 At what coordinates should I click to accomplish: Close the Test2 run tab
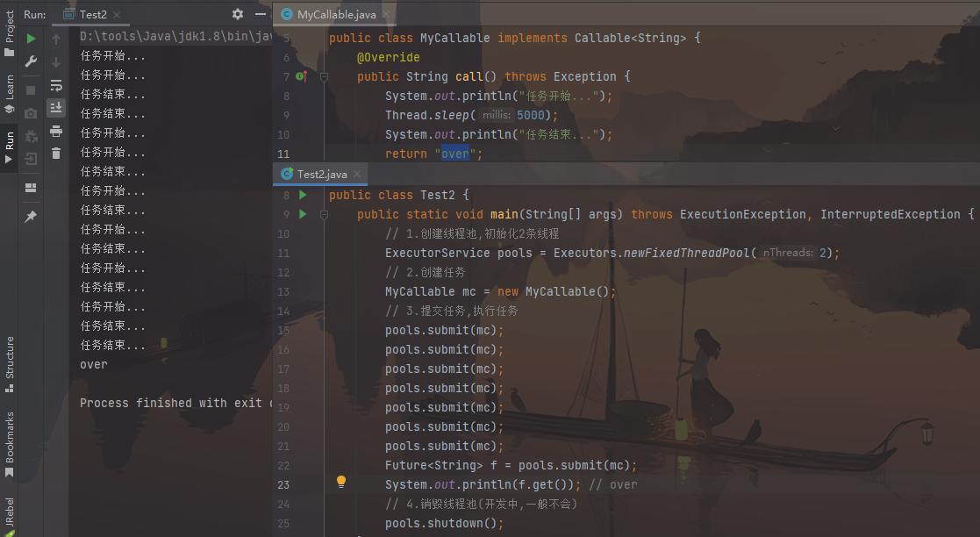click(117, 15)
